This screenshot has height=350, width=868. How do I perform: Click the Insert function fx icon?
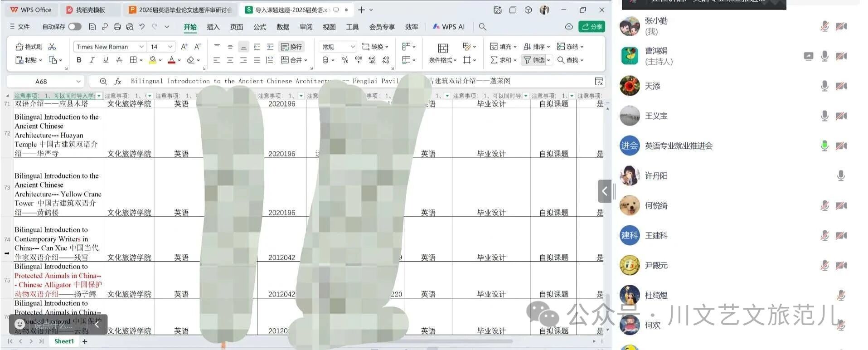click(x=118, y=81)
